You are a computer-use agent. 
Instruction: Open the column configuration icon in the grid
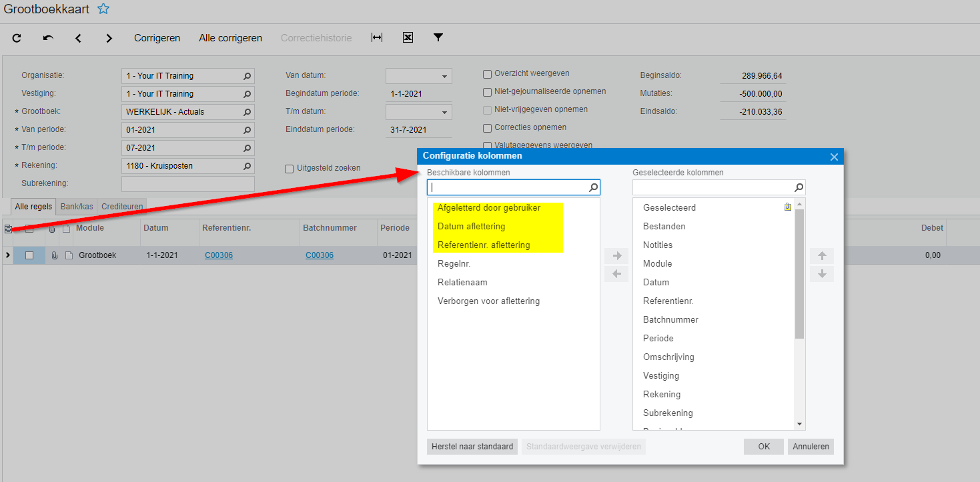7,229
